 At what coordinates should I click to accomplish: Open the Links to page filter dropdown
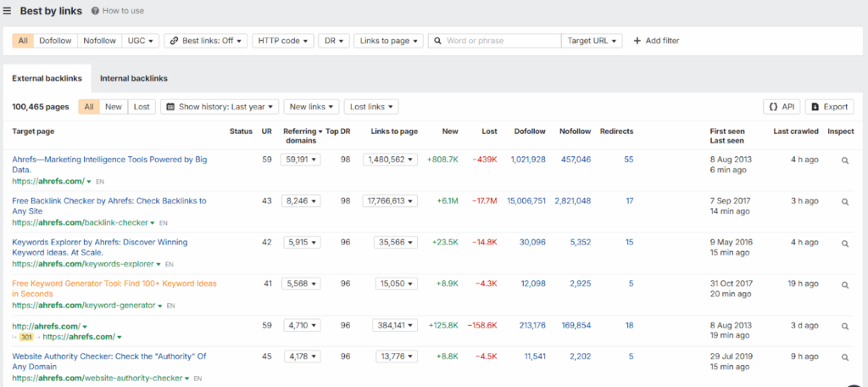tap(388, 41)
